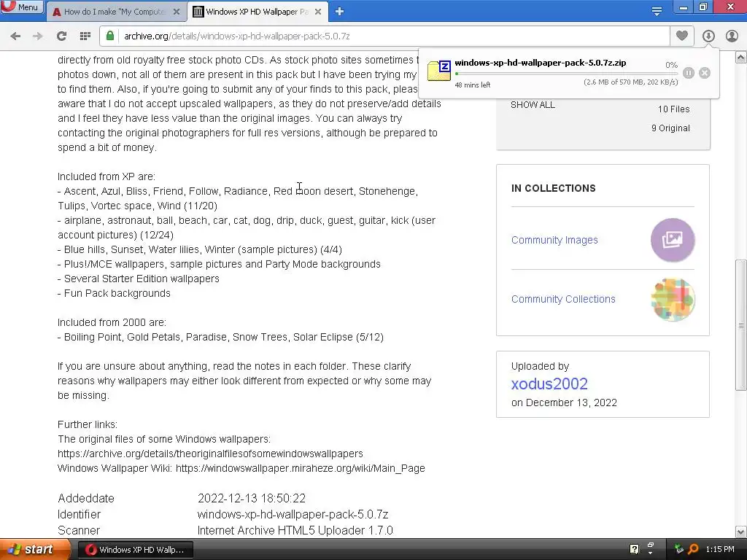This screenshot has width=747, height=560.
Task: Go back with the back arrow
Action: tap(15, 36)
